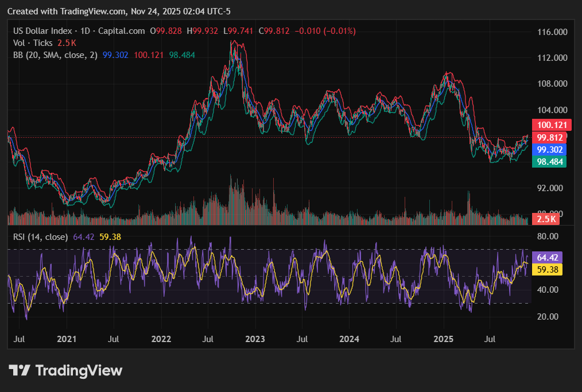Screen dimensions: 582x392
Task: Click the 2021 label on the time axis
Action: pyautogui.click(x=67, y=339)
